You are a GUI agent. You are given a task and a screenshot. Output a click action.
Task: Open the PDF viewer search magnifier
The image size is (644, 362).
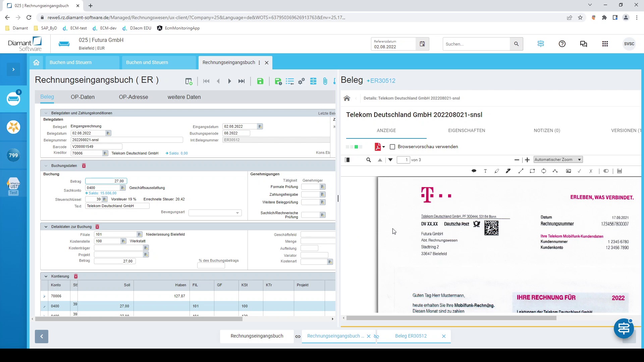click(369, 160)
